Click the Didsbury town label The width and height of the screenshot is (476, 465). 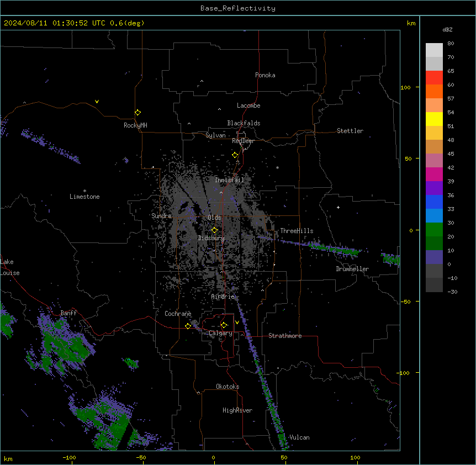point(211,238)
